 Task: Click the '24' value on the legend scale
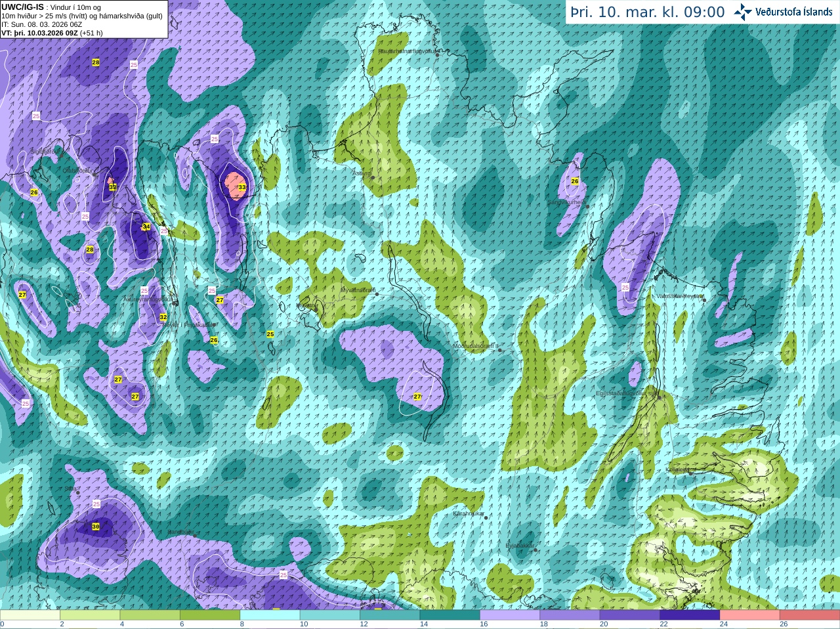(x=724, y=624)
